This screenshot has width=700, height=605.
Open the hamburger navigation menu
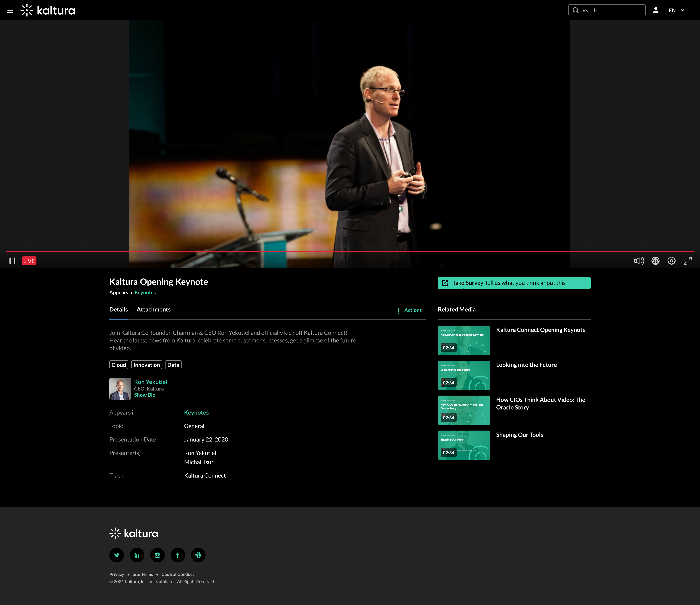(10, 10)
